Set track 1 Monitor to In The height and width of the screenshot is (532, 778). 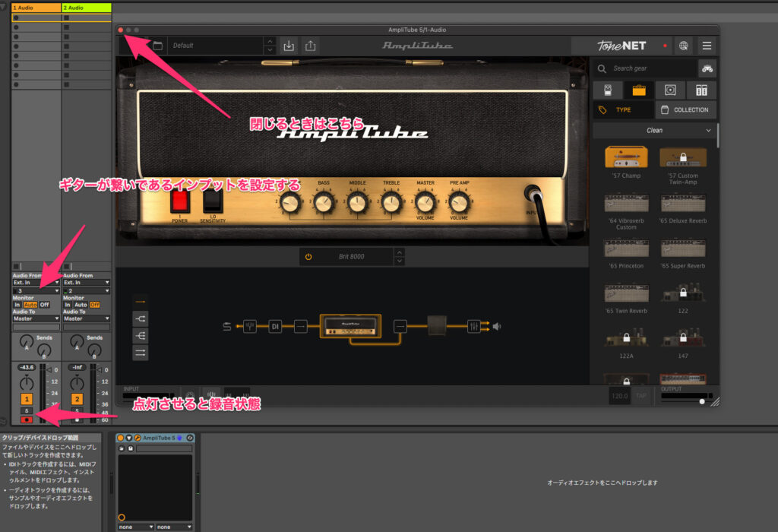tap(17, 305)
